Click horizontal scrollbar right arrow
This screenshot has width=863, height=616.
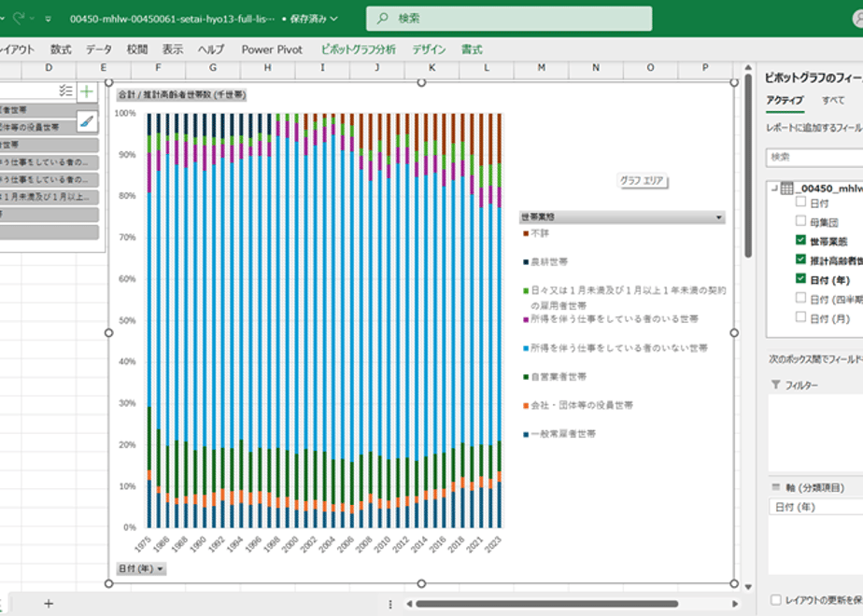pyautogui.click(x=735, y=604)
